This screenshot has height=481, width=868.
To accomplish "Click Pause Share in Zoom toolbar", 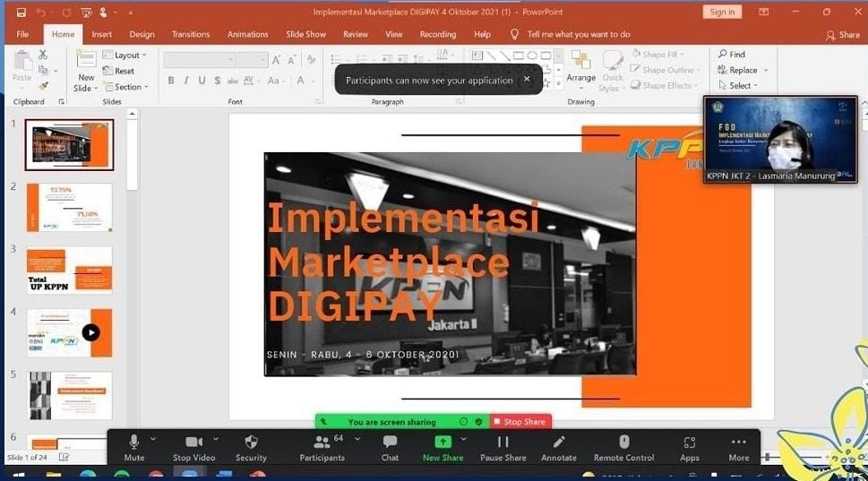I will pyautogui.click(x=503, y=447).
